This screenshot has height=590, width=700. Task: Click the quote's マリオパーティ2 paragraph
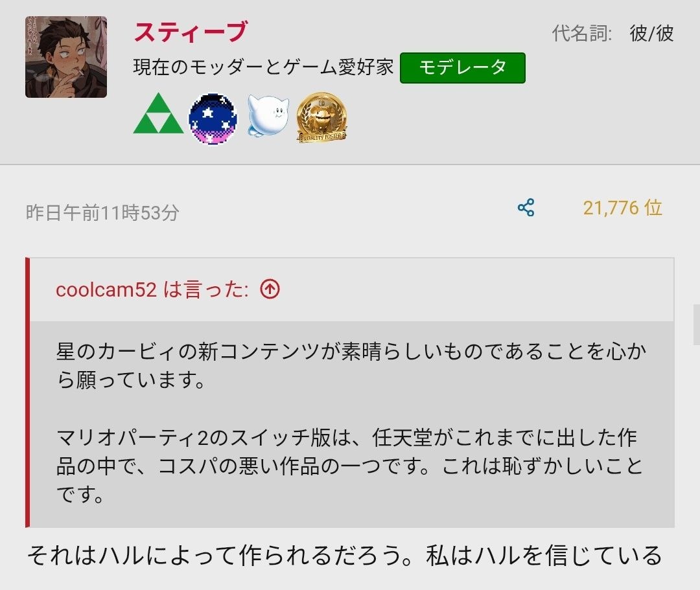coord(349,466)
